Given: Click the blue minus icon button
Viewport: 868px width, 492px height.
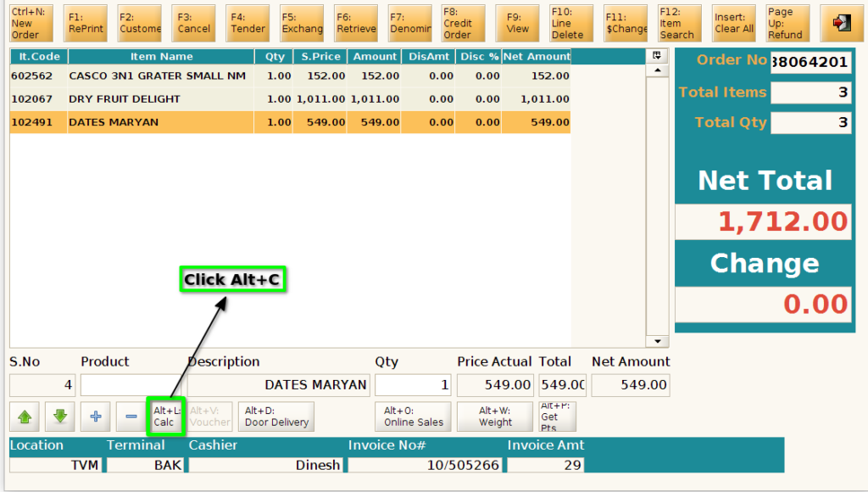Looking at the screenshot, I should [131, 417].
